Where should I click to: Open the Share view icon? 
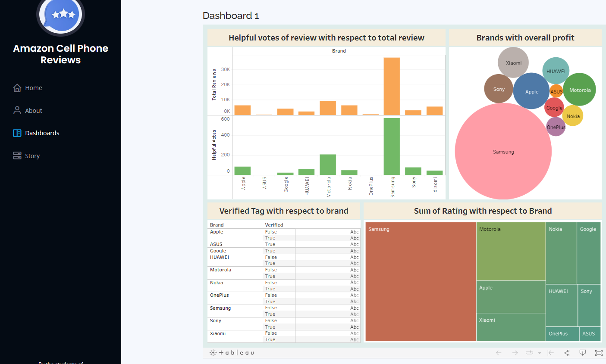pyautogui.click(x=566, y=352)
